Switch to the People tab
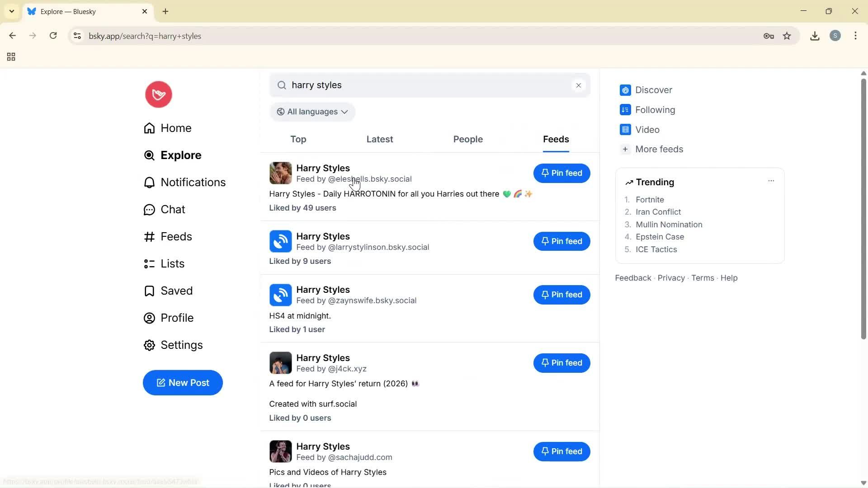 pos(467,139)
